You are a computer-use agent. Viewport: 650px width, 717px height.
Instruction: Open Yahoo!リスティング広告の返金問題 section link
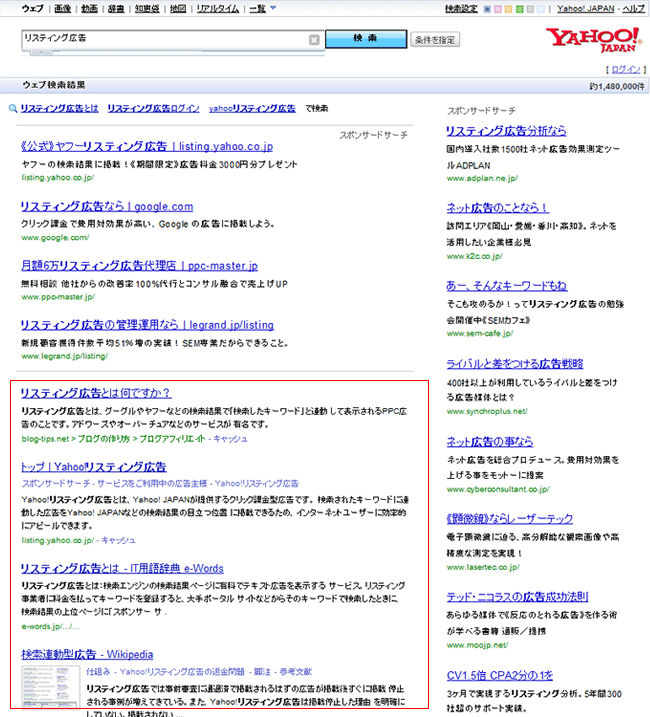point(182,672)
